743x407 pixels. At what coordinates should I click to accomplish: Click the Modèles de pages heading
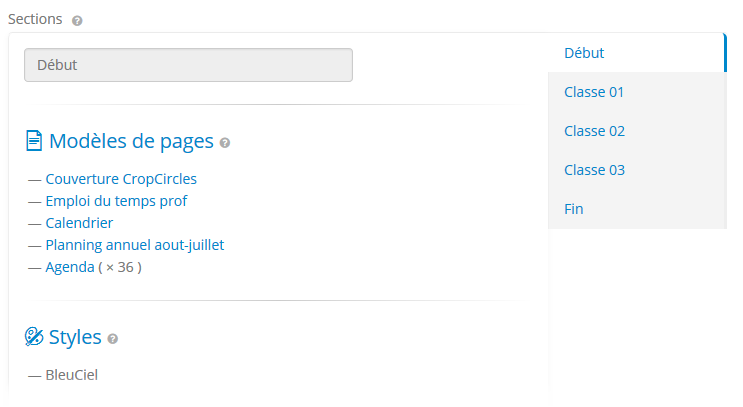coord(131,141)
